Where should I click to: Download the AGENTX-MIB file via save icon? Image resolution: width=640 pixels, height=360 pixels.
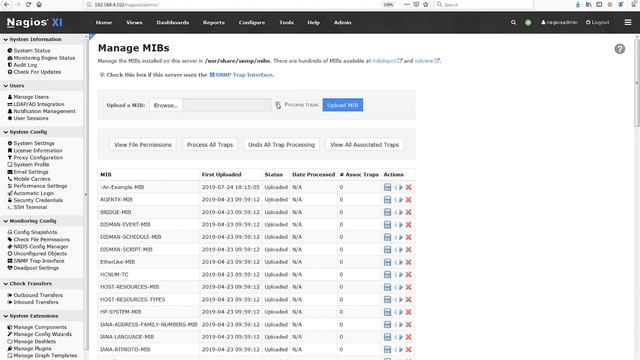(387, 200)
